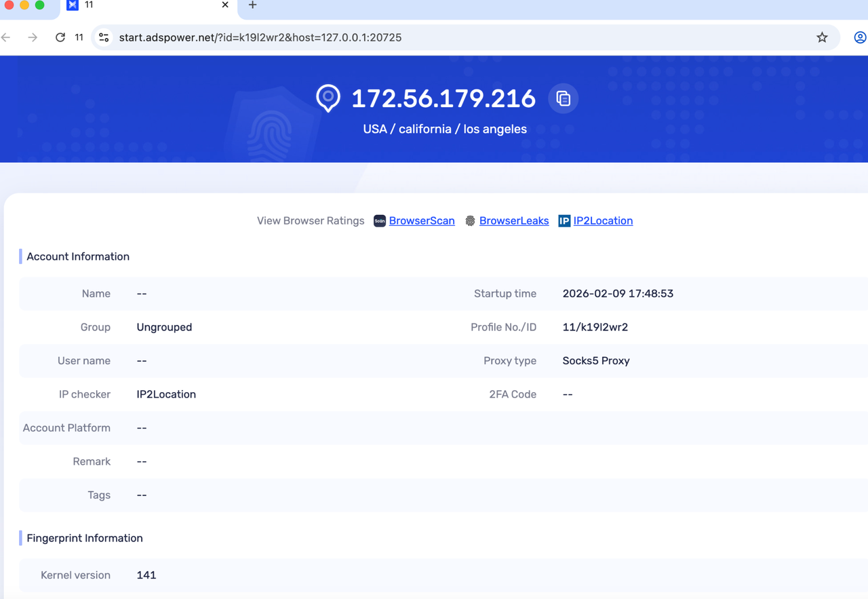Reload the current page
868x599 pixels.
coord(60,37)
